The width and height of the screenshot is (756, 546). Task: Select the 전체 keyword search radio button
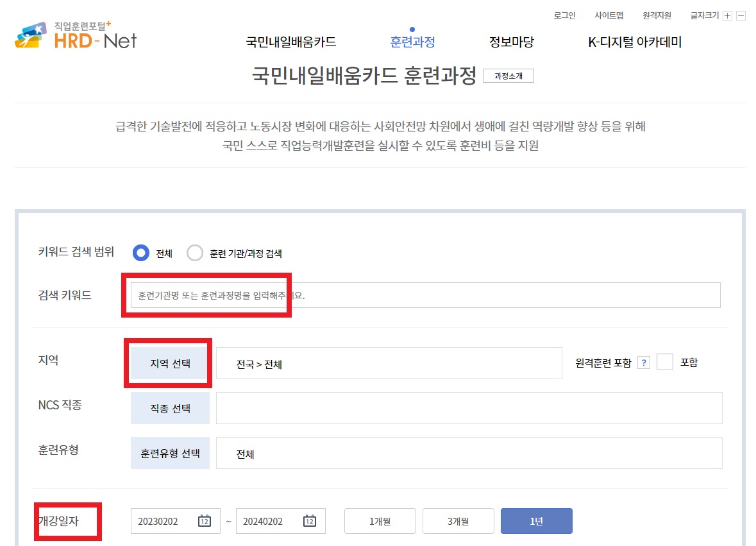point(140,253)
